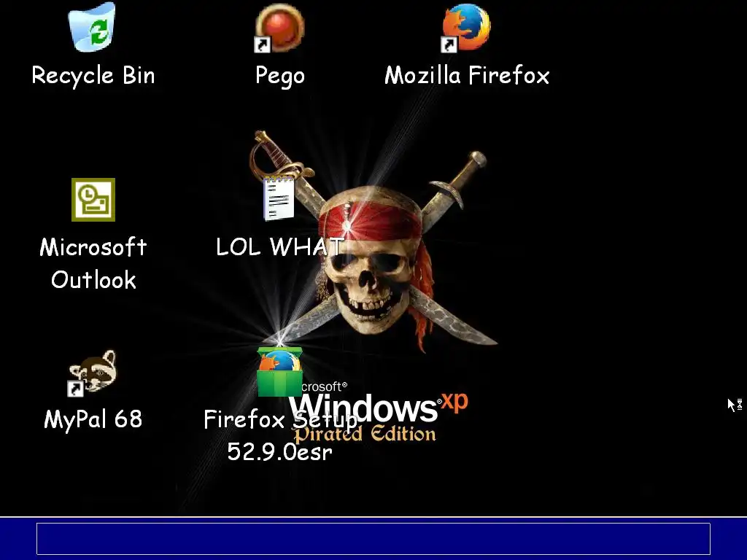Image resolution: width=747 pixels, height=560 pixels.
Task: Open the Recycle Bin icon
Action: pos(93,27)
